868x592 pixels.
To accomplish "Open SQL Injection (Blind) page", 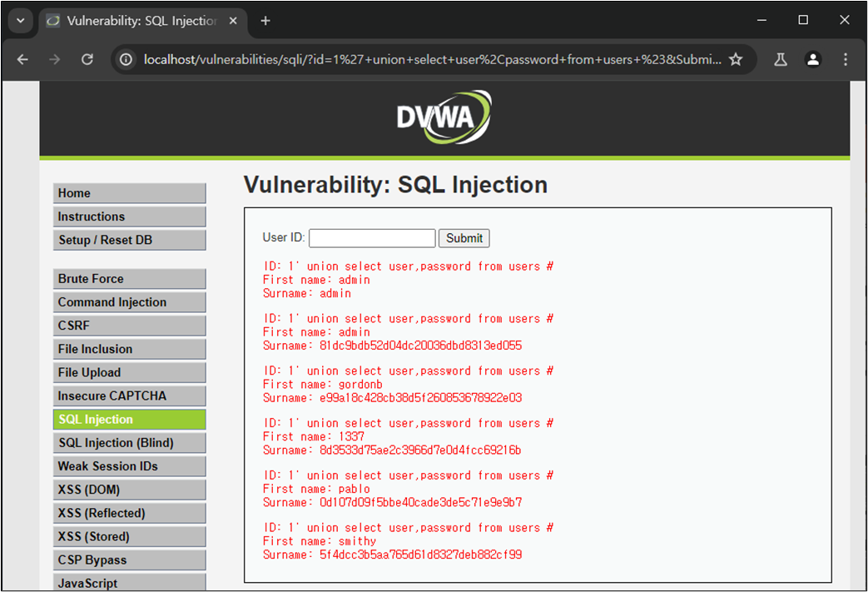I will click(x=130, y=442).
